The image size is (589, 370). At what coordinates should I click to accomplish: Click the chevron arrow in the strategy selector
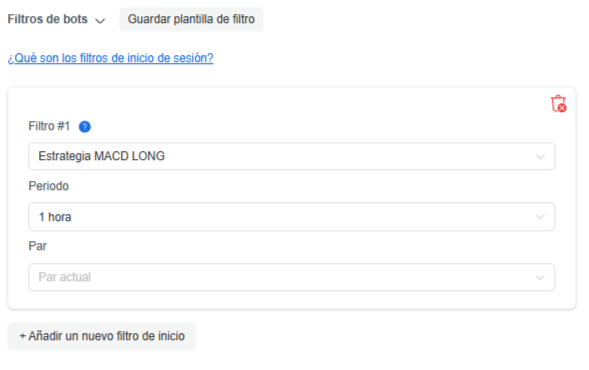540,157
